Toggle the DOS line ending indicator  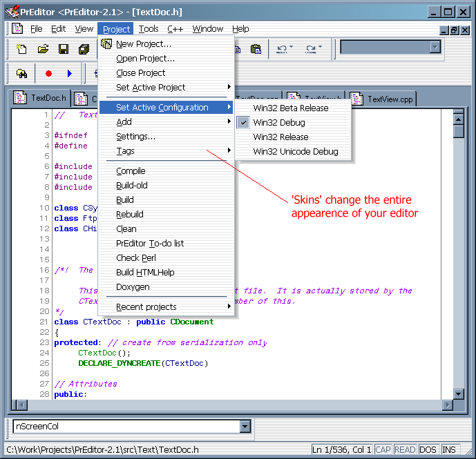click(x=428, y=449)
